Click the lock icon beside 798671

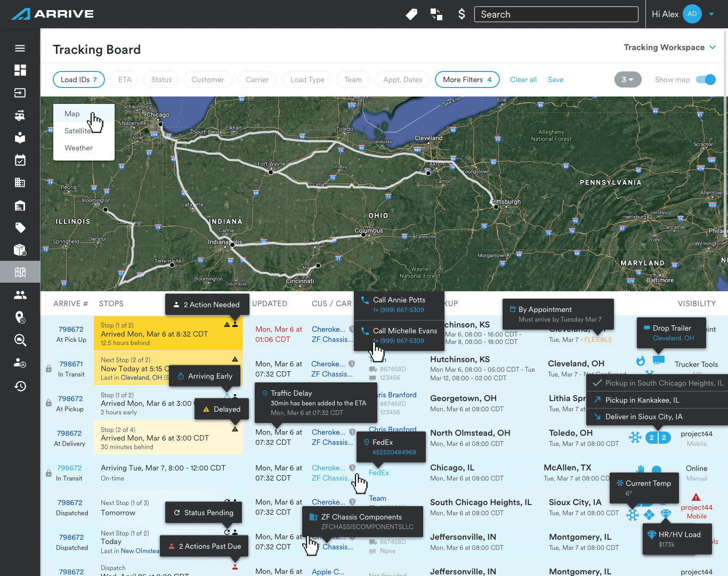click(x=48, y=369)
